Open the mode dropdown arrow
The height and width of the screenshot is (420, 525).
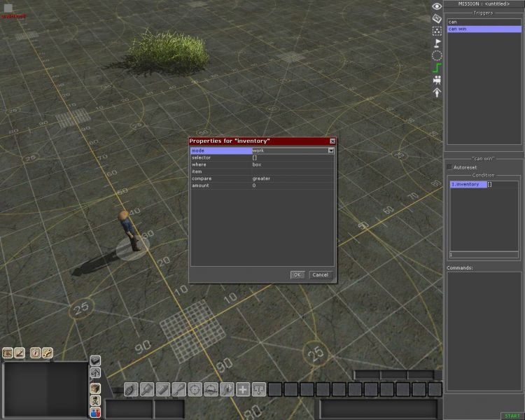pyautogui.click(x=331, y=150)
